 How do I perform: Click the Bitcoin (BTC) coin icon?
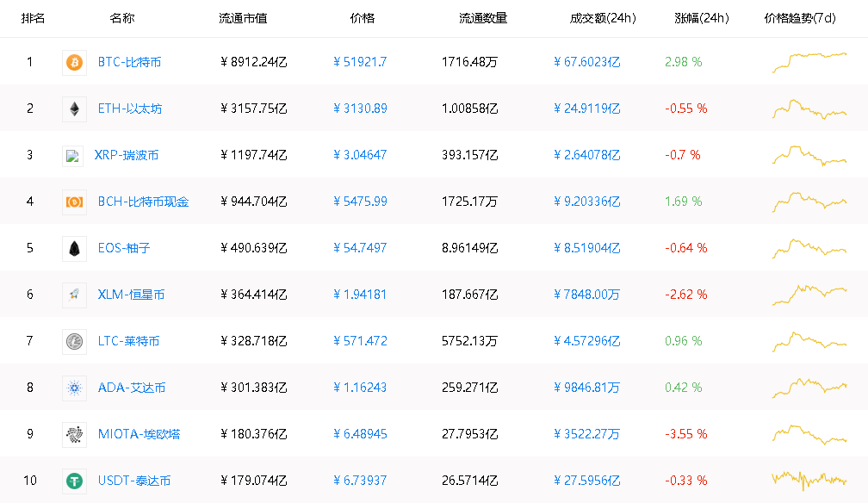pyautogui.click(x=74, y=62)
